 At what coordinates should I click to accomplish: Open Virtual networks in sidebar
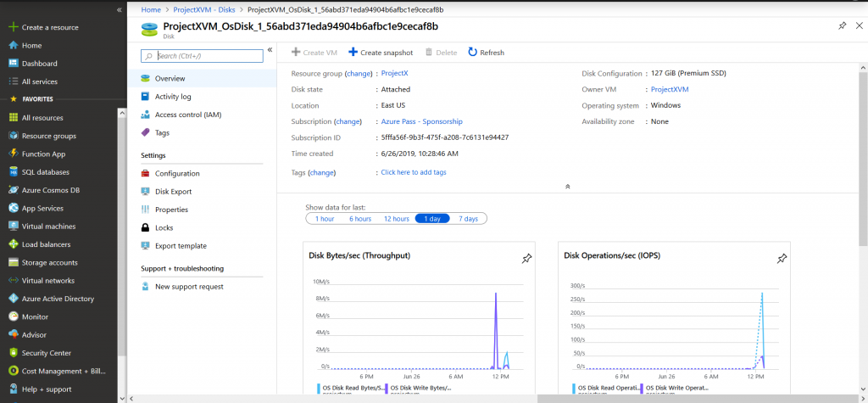tap(48, 281)
